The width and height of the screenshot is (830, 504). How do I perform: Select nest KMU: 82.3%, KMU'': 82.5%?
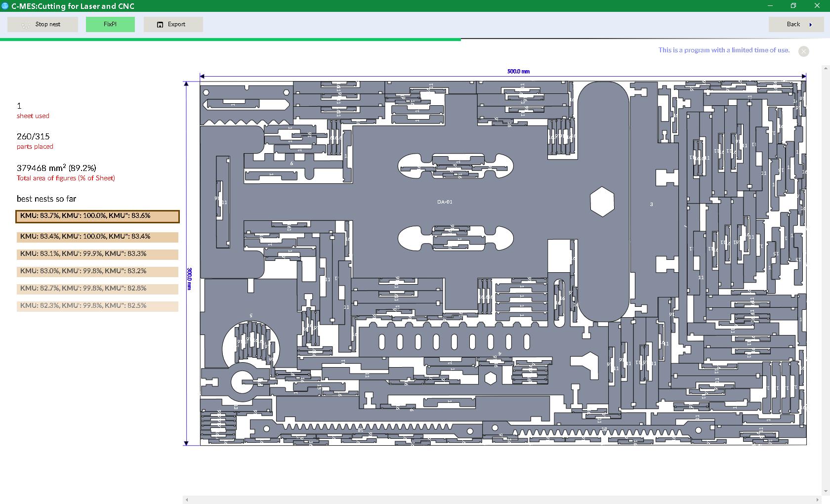(x=97, y=306)
